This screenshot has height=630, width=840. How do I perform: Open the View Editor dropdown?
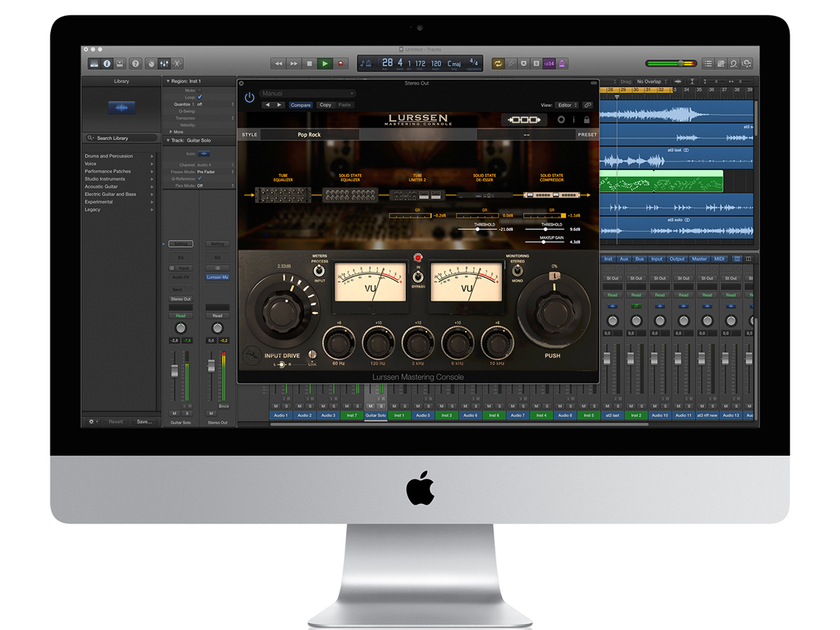pyautogui.click(x=567, y=105)
